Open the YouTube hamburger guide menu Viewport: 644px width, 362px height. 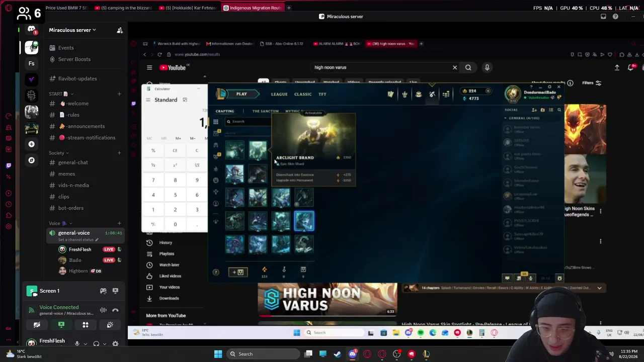click(149, 67)
